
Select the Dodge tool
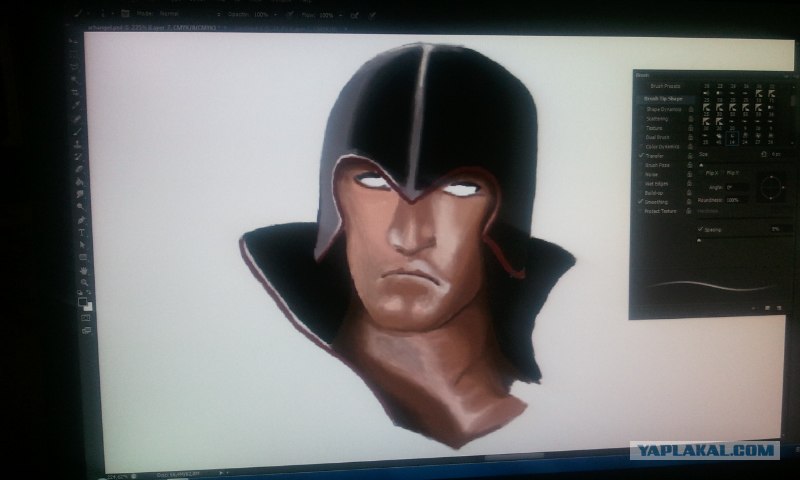point(80,207)
